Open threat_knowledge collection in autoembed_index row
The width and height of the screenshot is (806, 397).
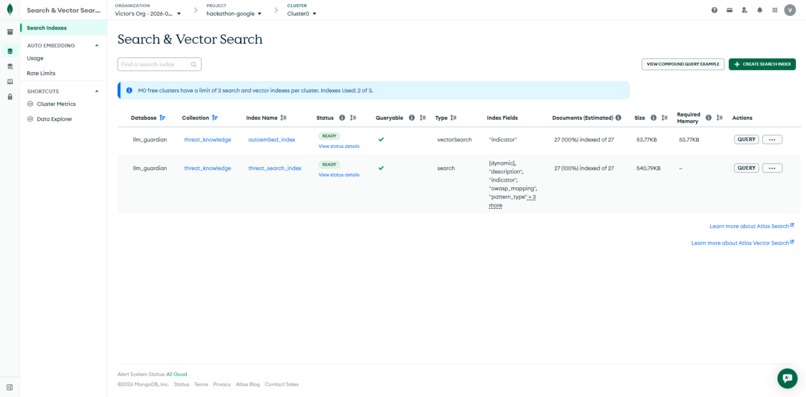[x=208, y=140]
